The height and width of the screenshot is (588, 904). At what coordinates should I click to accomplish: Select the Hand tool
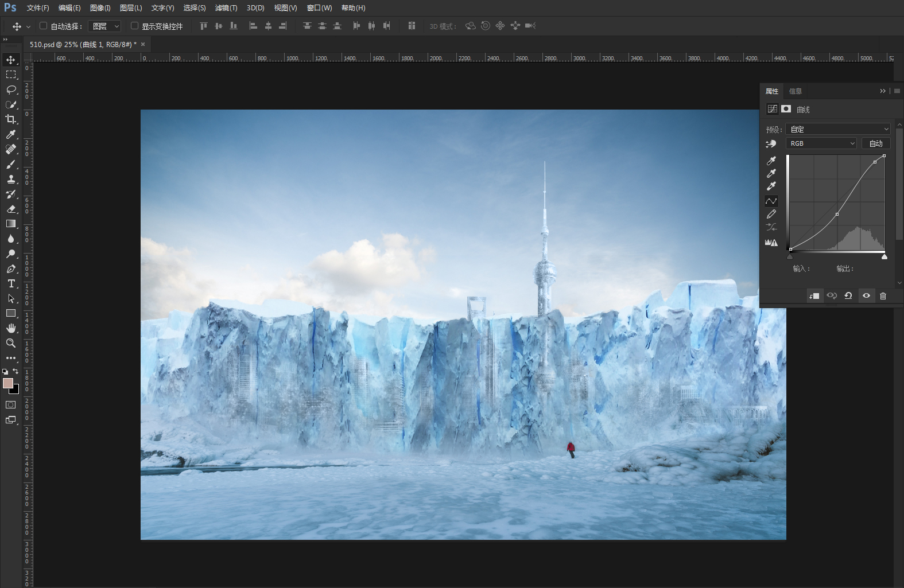coord(11,328)
